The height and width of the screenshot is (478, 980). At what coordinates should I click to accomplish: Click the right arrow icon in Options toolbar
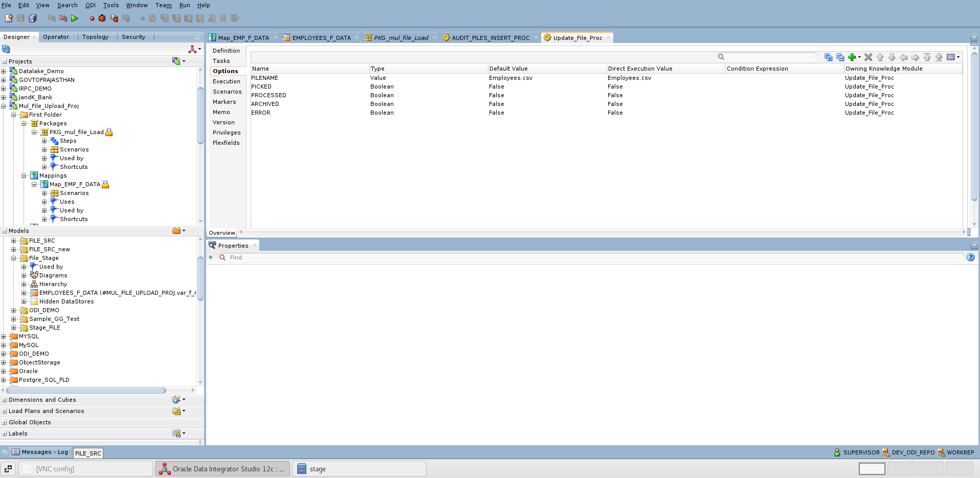pos(915,57)
